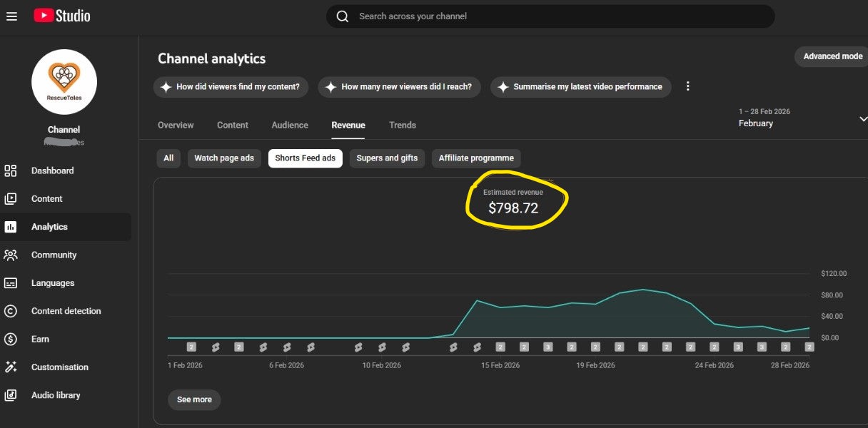
Task: Click "Summarise my latest video performance" chip
Action: [580, 87]
